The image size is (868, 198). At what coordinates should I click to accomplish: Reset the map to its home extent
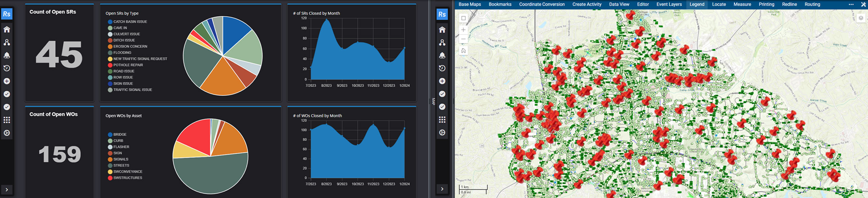point(463,51)
